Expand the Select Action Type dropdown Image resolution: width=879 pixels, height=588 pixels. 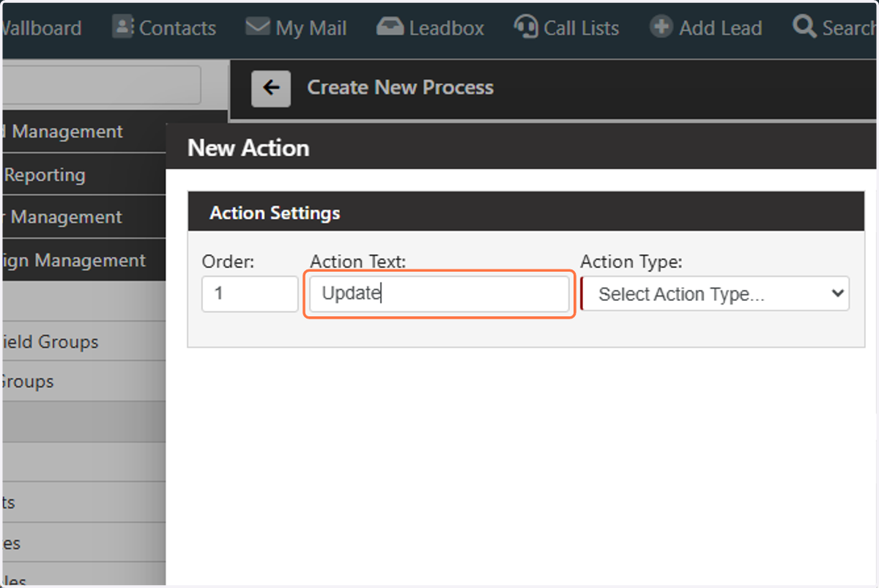tap(716, 294)
